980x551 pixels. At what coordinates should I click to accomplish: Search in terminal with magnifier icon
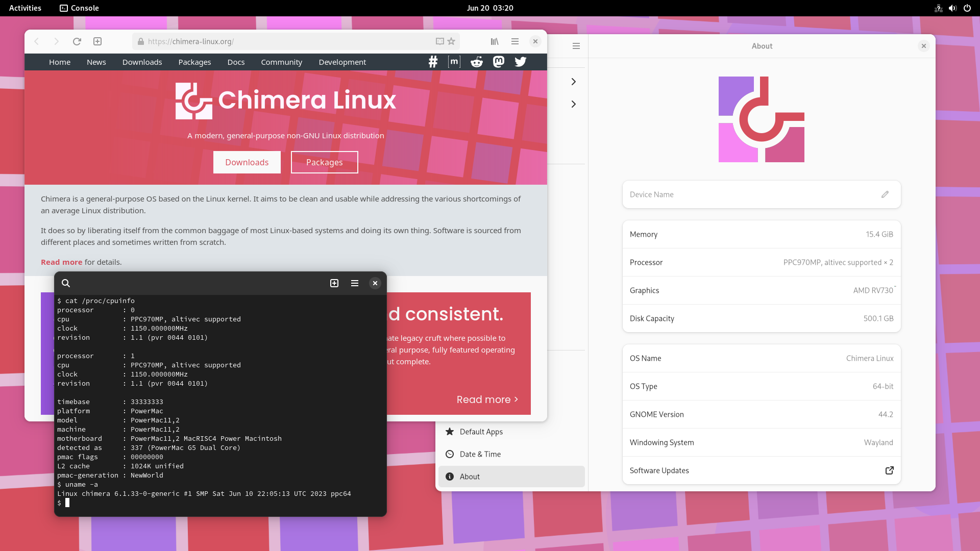[66, 283]
